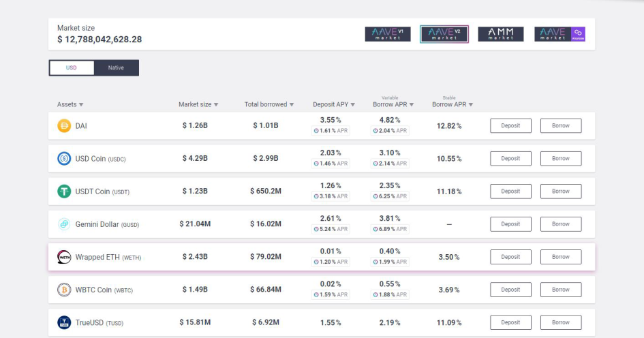Deposit Gemini Dollar
This screenshot has width=644, height=338.
coord(510,224)
